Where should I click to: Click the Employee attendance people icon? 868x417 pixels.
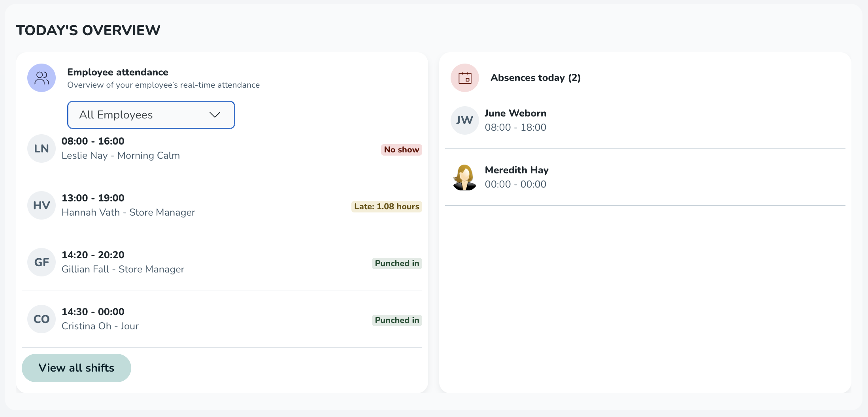pos(42,78)
